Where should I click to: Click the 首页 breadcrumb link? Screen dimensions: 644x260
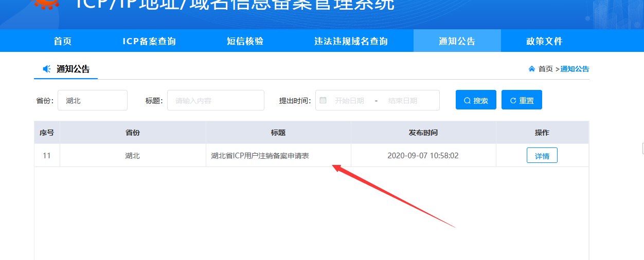[545, 69]
